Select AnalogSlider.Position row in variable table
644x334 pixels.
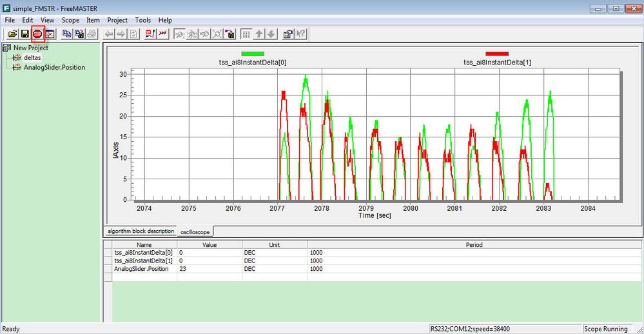(372, 269)
